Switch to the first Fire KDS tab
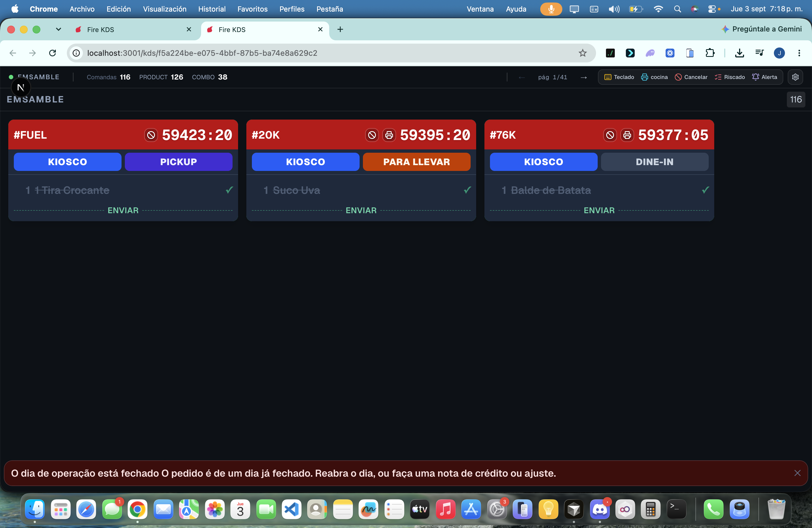The image size is (812, 528). tap(133, 30)
